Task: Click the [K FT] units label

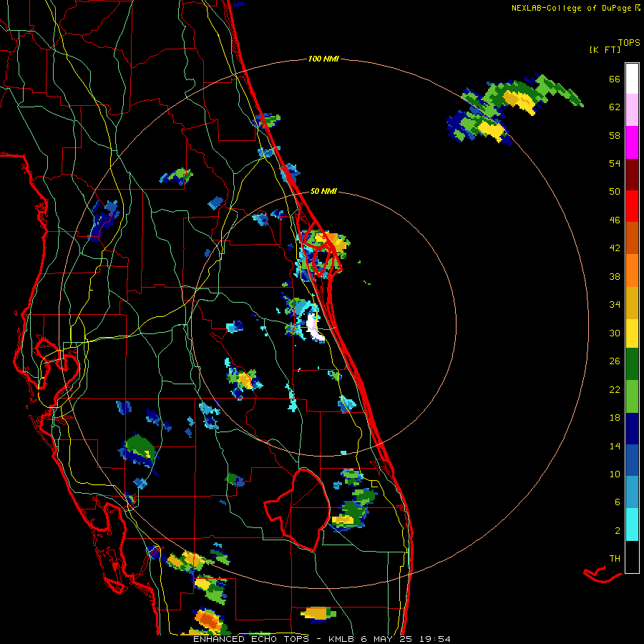Action: pos(605,50)
